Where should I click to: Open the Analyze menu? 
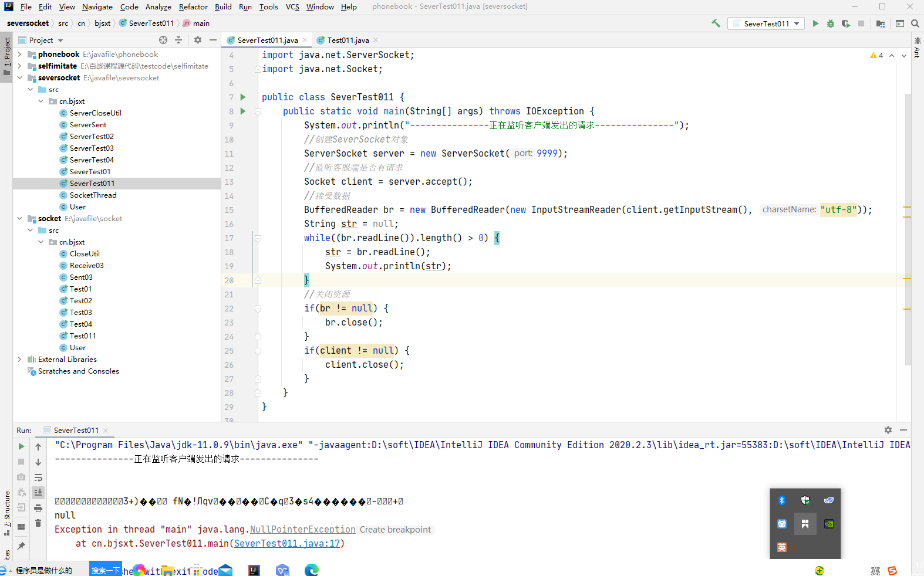tap(159, 6)
